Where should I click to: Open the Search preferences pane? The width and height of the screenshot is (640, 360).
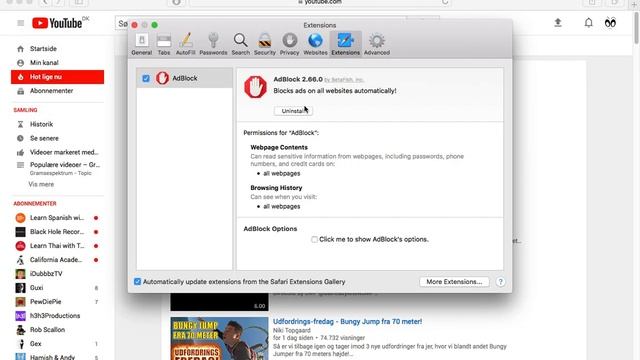[240, 44]
